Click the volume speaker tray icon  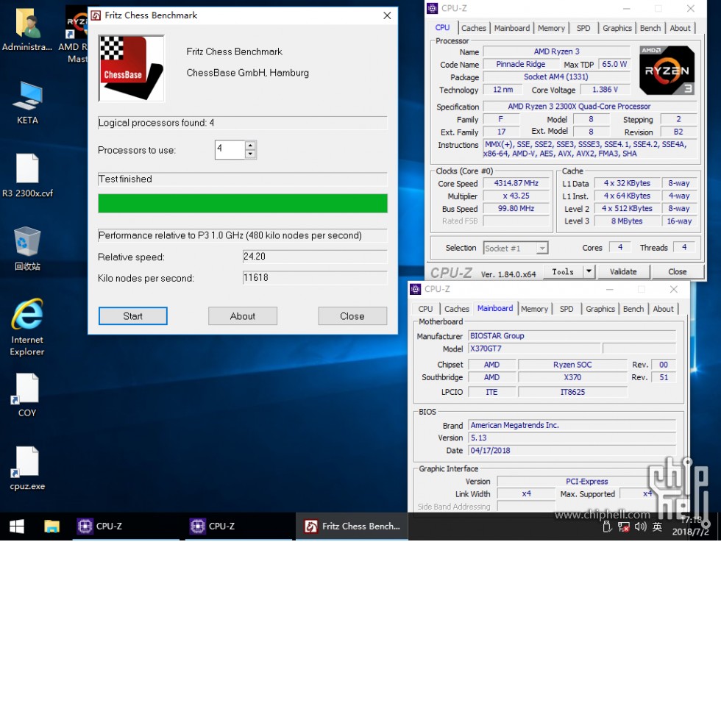[640, 527]
